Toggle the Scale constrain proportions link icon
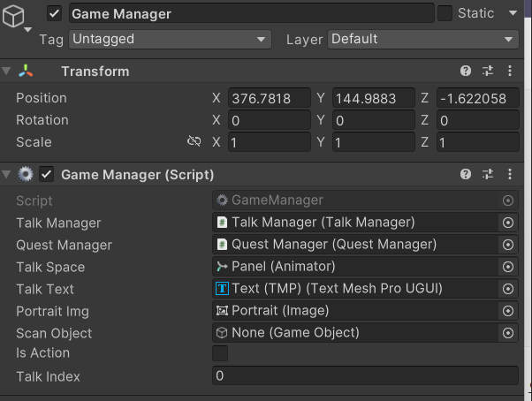The width and height of the screenshot is (532, 401). [194, 141]
